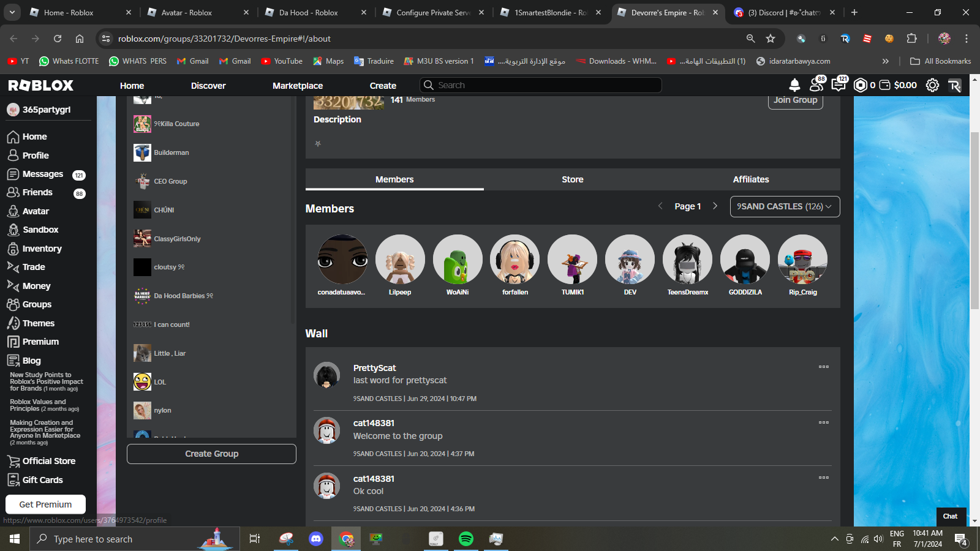Reload the page with the browser refresh button

[x=58, y=39]
